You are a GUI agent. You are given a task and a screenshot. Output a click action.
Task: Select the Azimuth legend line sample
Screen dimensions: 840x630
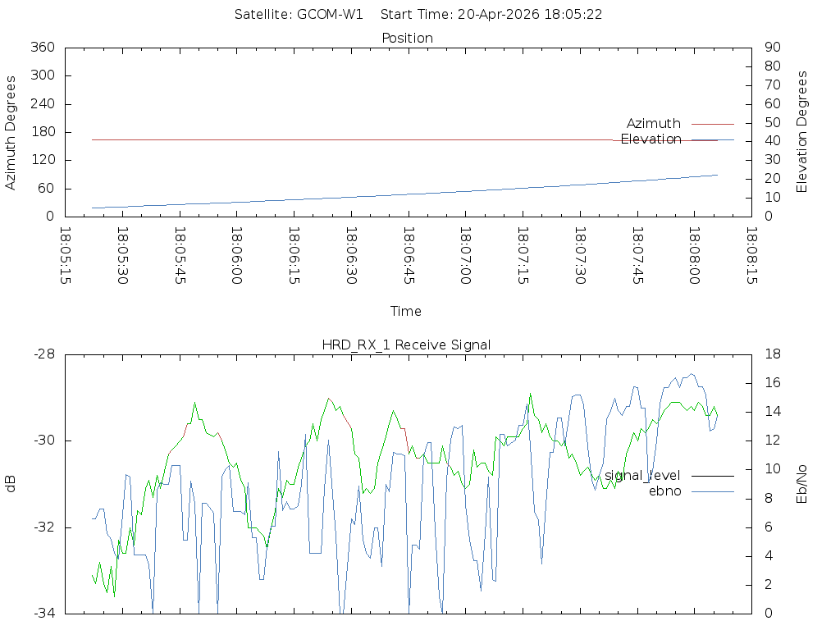point(712,124)
